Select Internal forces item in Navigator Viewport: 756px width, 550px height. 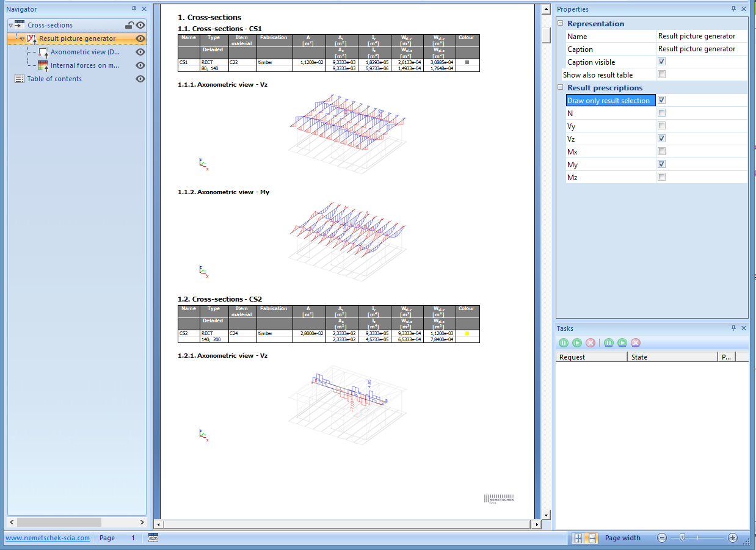click(84, 65)
